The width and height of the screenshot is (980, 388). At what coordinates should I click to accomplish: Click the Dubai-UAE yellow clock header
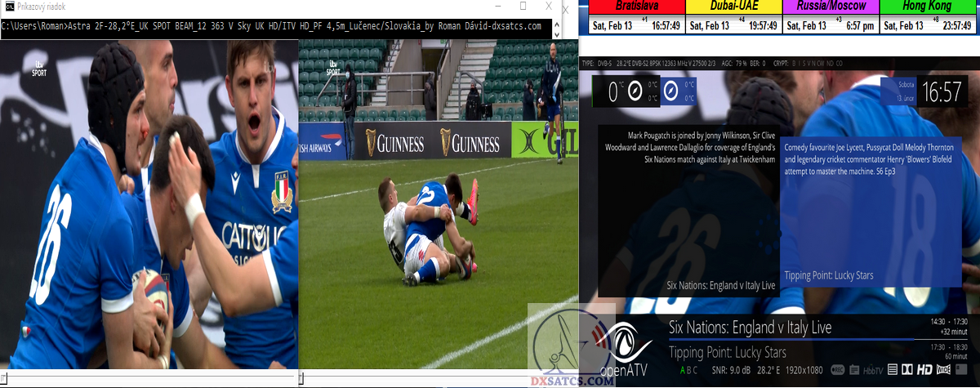(x=733, y=7)
